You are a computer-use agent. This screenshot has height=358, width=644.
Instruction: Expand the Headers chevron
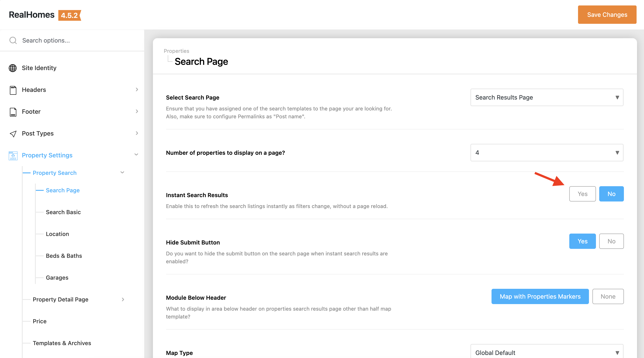coord(137,89)
